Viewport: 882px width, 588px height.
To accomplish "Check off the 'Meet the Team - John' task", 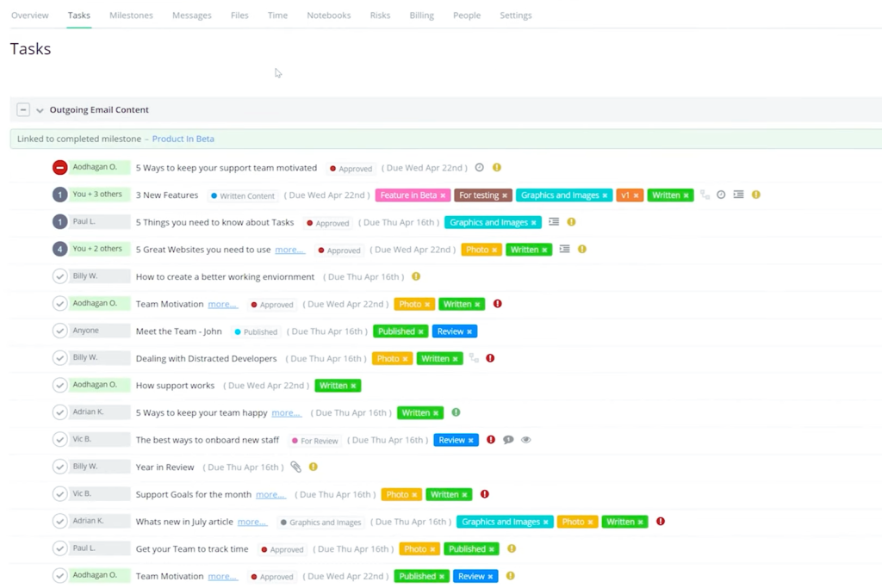I will (59, 331).
